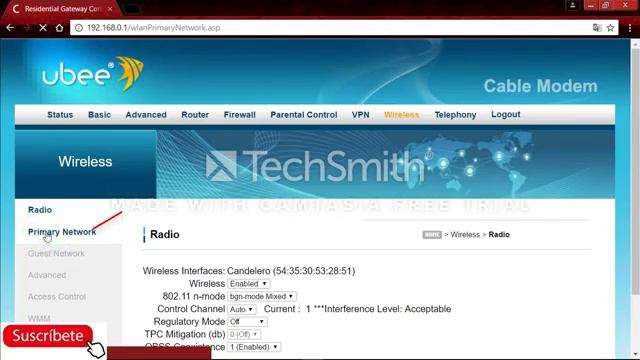Image resolution: width=640 pixels, height=360 pixels.
Task: Expand the OBSS Coexistence dropdown
Action: [254, 347]
